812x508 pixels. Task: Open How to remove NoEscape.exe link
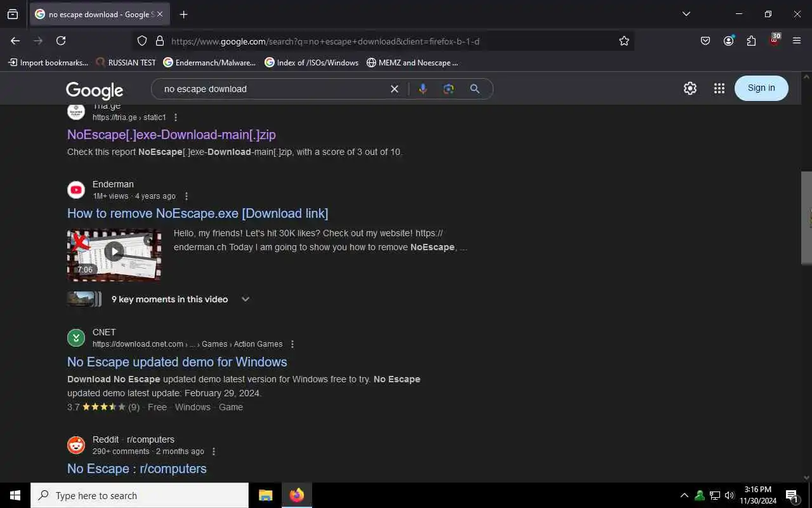pos(198,213)
